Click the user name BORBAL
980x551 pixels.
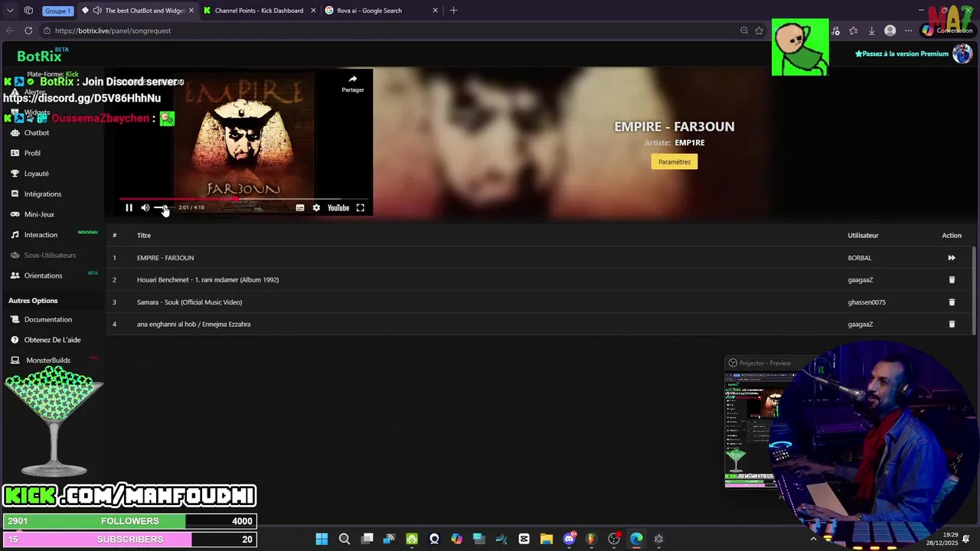(x=860, y=258)
